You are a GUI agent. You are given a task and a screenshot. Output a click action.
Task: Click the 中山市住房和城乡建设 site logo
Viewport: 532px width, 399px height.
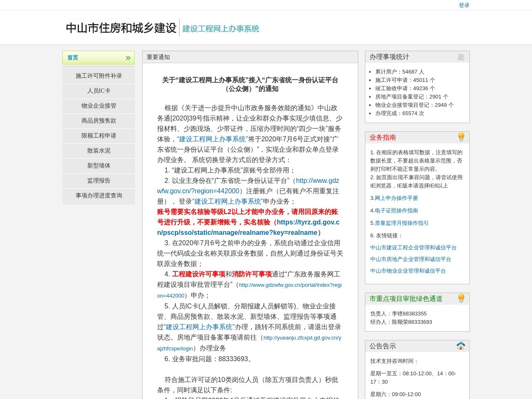pos(120,28)
